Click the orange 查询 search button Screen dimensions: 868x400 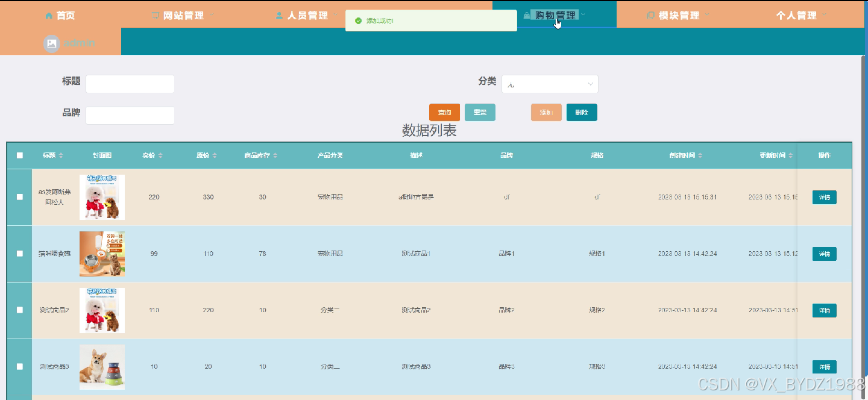[x=444, y=113]
